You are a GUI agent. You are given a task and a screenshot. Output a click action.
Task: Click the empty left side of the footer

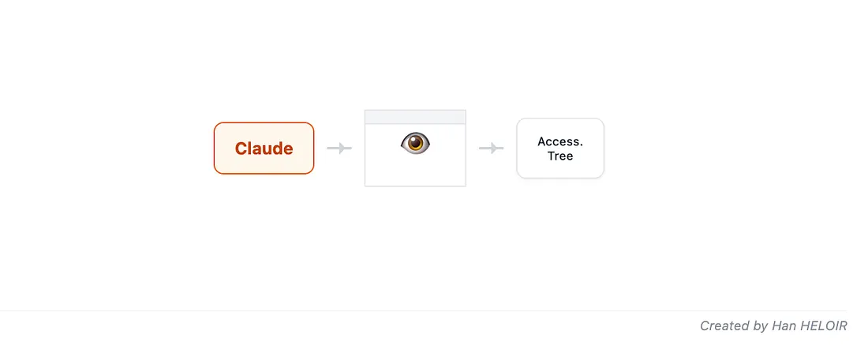pyautogui.click(x=158, y=329)
